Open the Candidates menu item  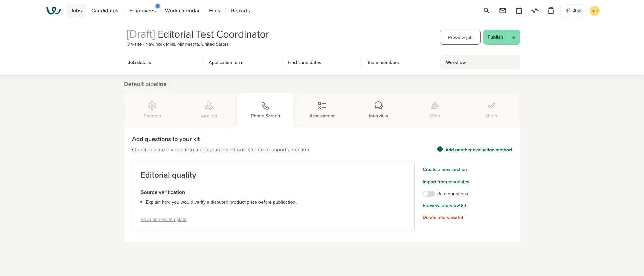105,11
